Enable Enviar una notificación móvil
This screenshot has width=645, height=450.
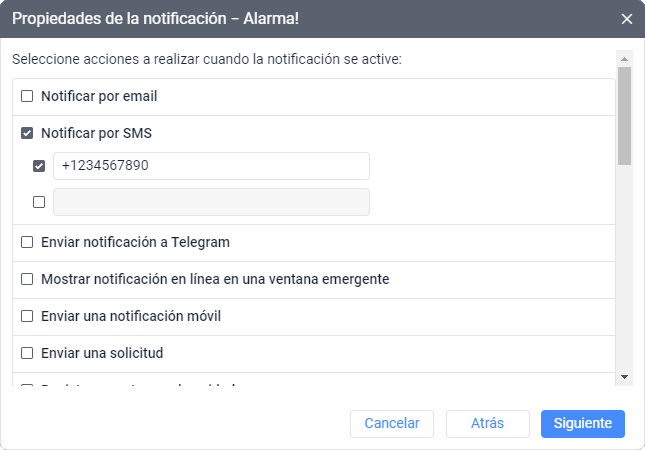pyautogui.click(x=27, y=316)
